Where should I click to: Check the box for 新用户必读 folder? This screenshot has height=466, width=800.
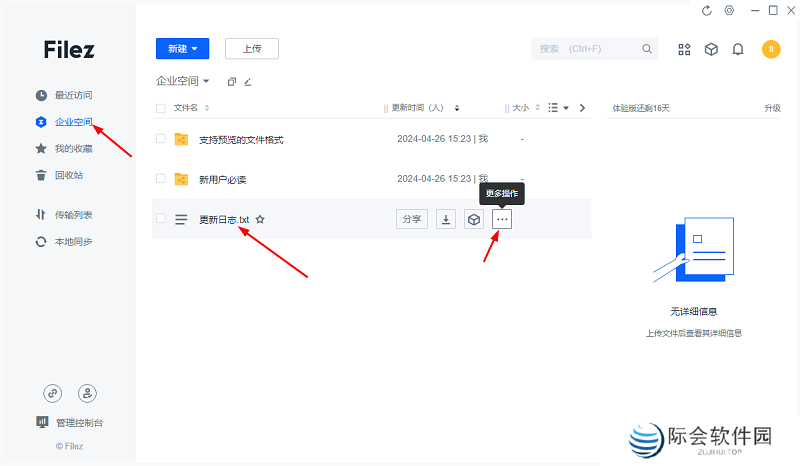coord(161,179)
